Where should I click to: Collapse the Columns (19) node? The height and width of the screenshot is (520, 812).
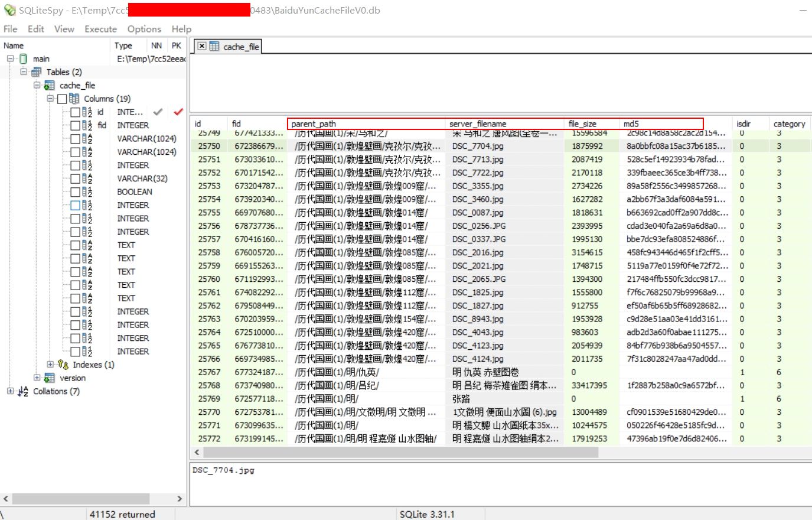[50, 99]
